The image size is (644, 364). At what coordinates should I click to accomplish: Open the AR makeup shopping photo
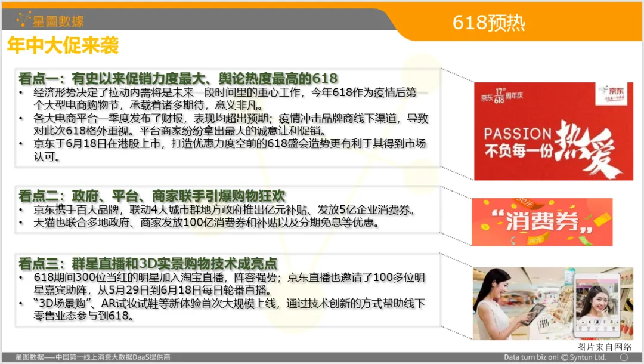553,303
